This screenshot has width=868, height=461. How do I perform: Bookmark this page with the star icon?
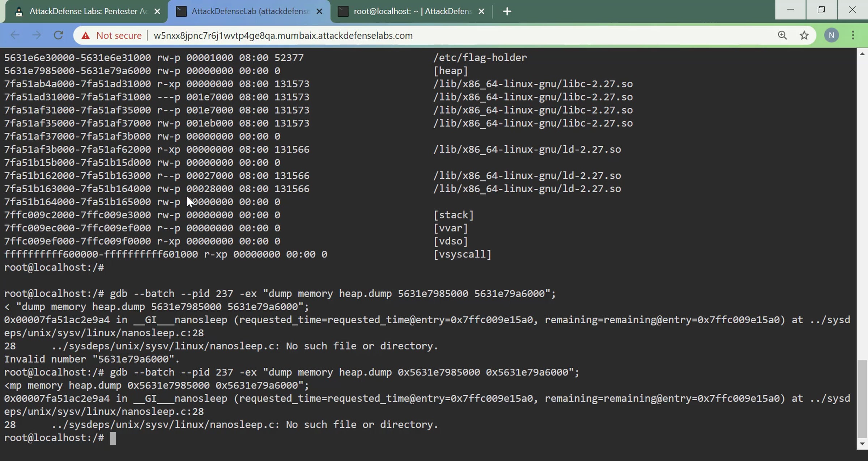[804, 35]
